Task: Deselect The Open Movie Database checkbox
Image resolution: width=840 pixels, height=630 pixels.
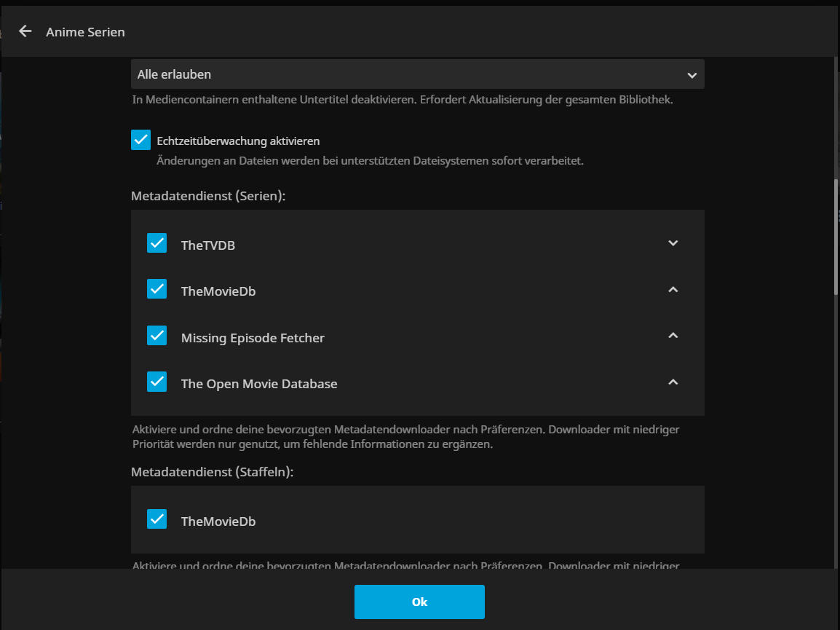Action: [x=157, y=382]
